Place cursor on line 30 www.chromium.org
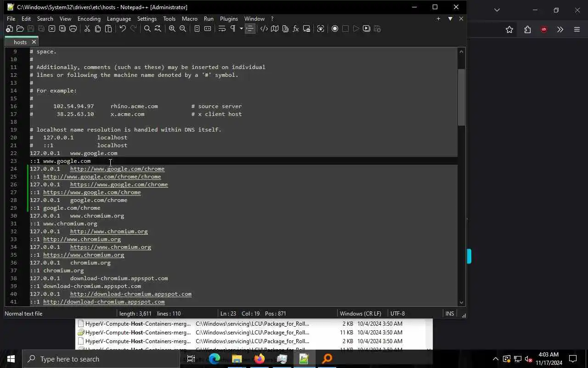This screenshot has height=368, width=588. coord(97,216)
